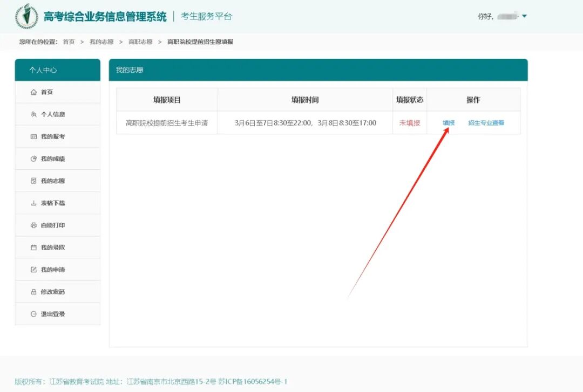Open 首页 in the sidebar menu

tap(58, 92)
